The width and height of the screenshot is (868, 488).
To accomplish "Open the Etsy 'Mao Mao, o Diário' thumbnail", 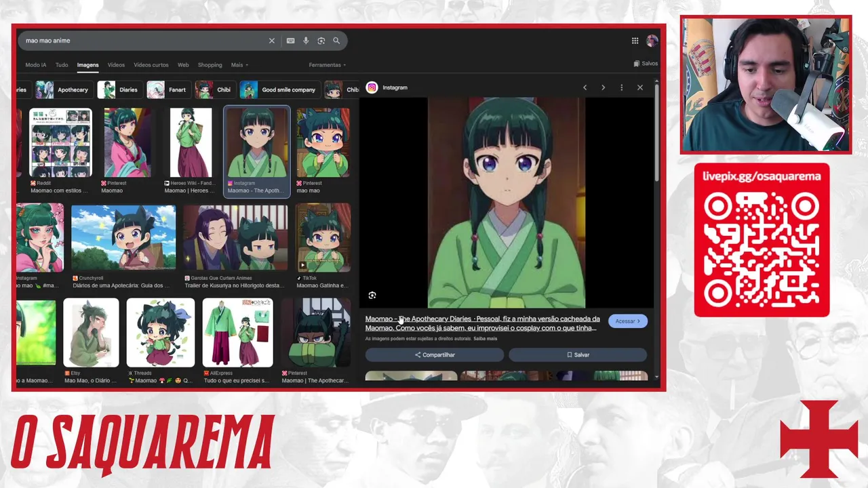I will (91, 333).
